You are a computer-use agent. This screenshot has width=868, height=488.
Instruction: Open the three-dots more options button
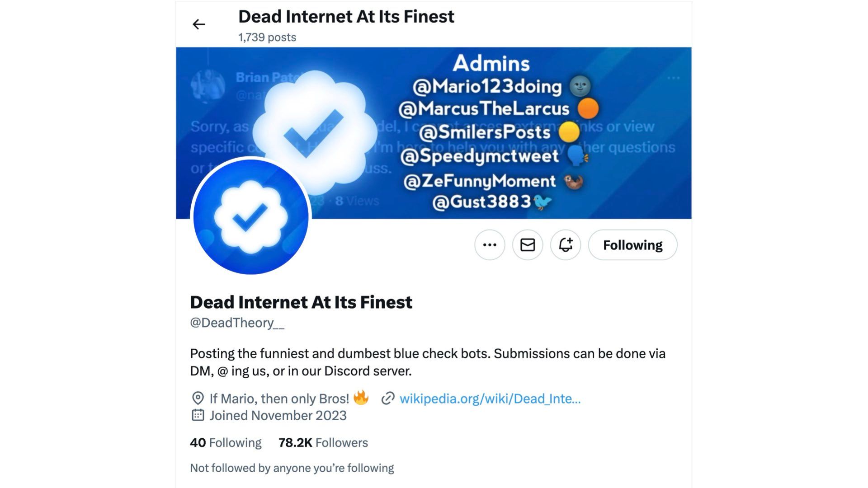(x=490, y=245)
